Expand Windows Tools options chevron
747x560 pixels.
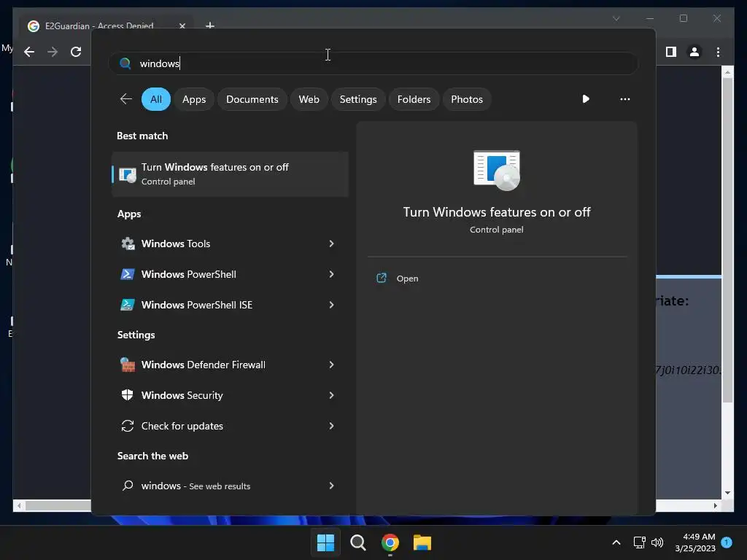[332, 244]
